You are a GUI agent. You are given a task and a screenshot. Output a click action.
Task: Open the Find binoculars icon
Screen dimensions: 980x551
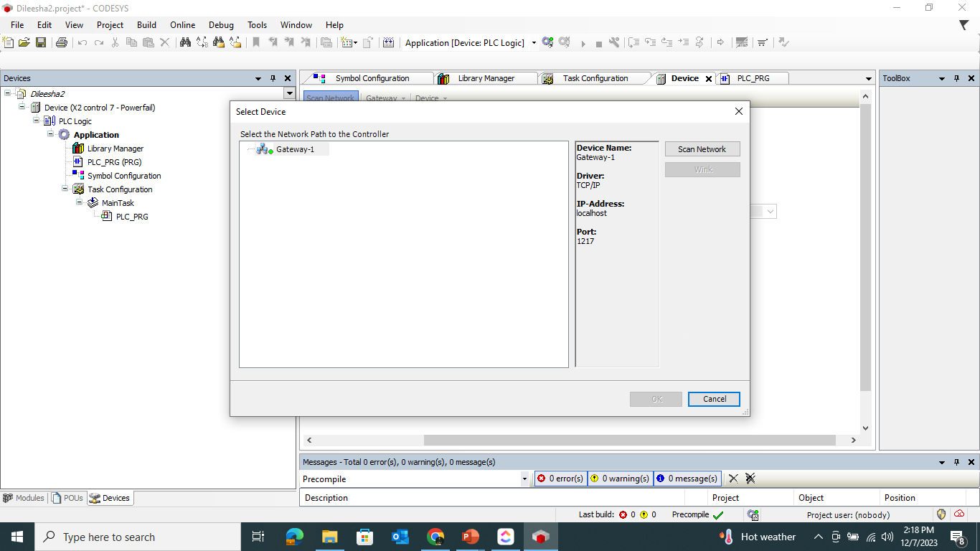pyautogui.click(x=185, y=43)
